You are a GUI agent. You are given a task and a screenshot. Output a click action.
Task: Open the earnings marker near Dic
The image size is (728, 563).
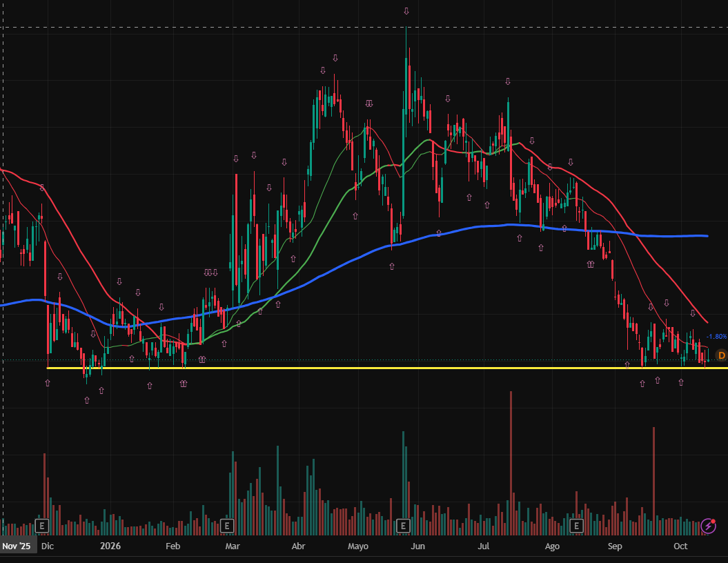[42, 526]
